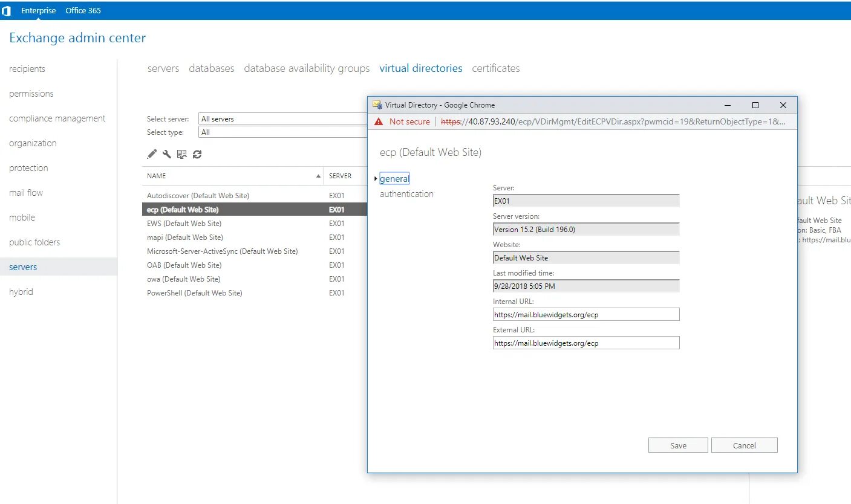Sort by the NAME column arrow
The width and height of the screenshot is (851, 504).
pos(319,176)
